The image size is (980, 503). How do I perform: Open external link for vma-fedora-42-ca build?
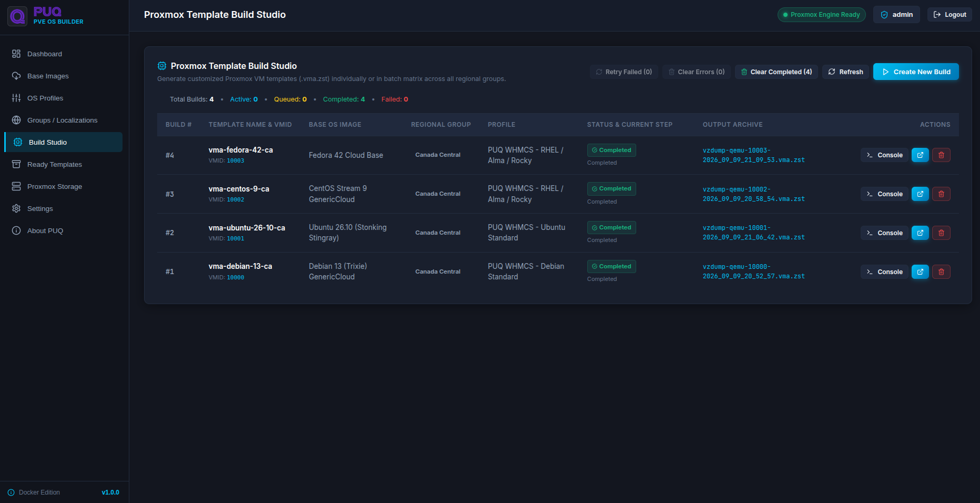[920, 155]
